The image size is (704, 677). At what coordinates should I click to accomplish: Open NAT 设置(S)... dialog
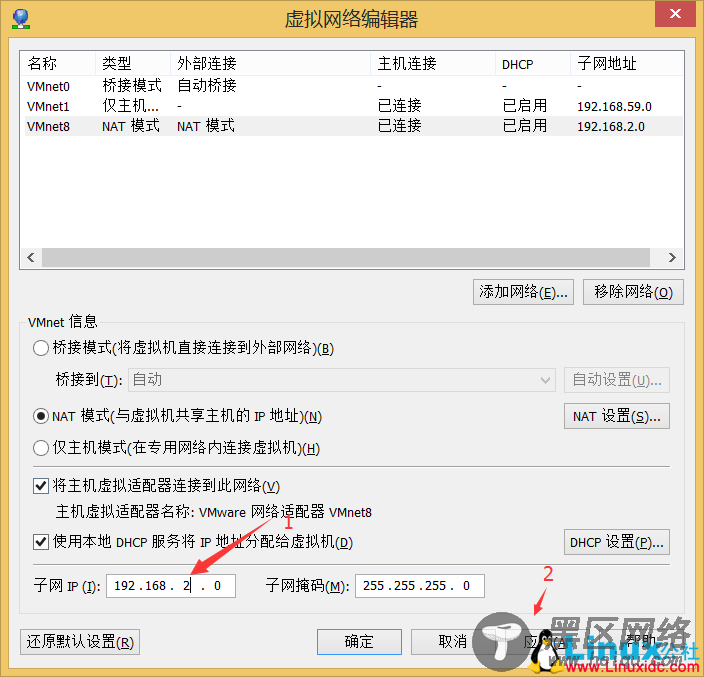tap(616, 416)
